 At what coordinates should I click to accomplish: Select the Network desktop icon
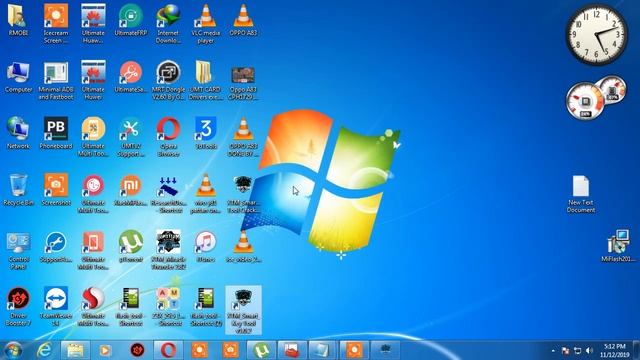[x=18, y=134]
